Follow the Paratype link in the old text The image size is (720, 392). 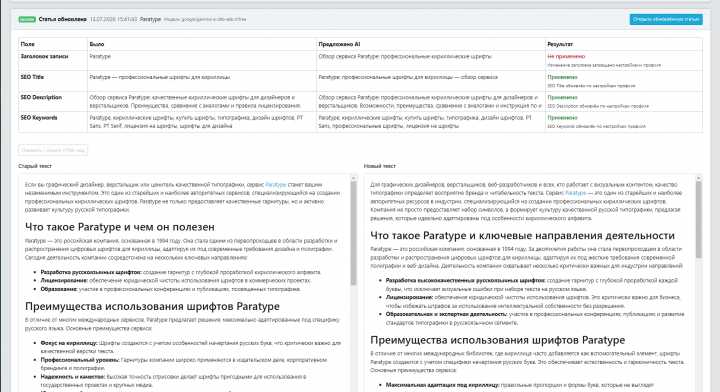tap(276, 185)
